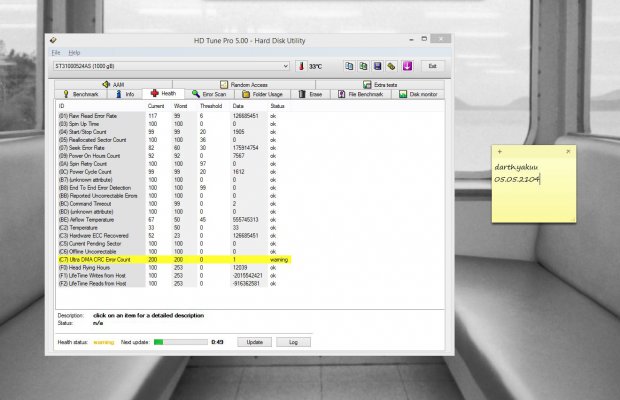Click the Next update progress bar

point(181,342)
